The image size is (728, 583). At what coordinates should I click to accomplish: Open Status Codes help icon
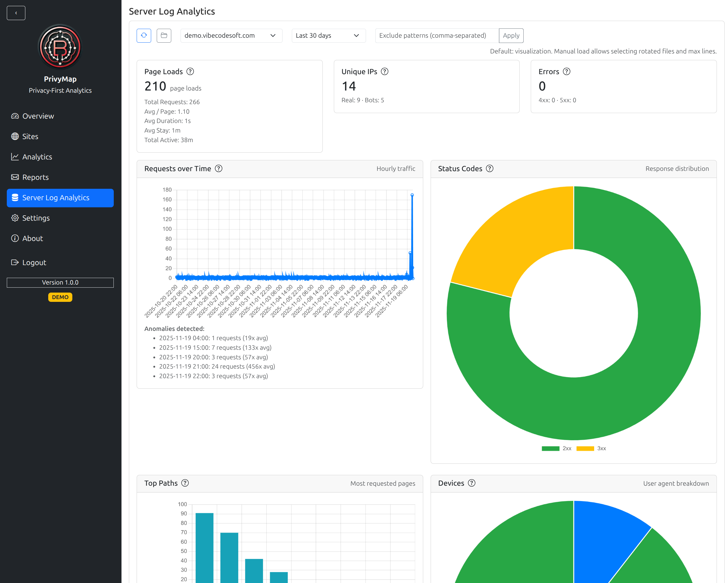coord(489,169)
